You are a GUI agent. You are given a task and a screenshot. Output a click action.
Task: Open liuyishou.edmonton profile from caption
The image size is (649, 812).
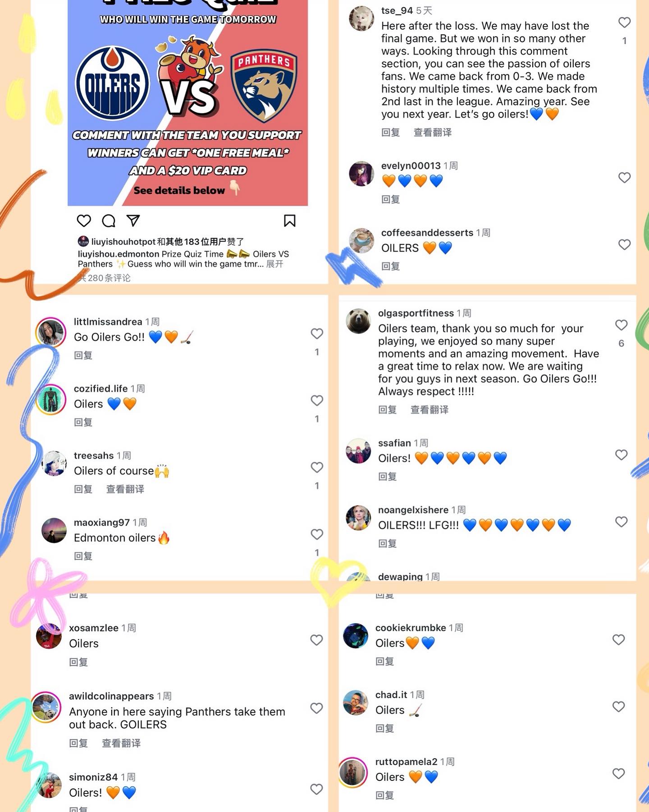pyautogui.click(x=119, y=254)
